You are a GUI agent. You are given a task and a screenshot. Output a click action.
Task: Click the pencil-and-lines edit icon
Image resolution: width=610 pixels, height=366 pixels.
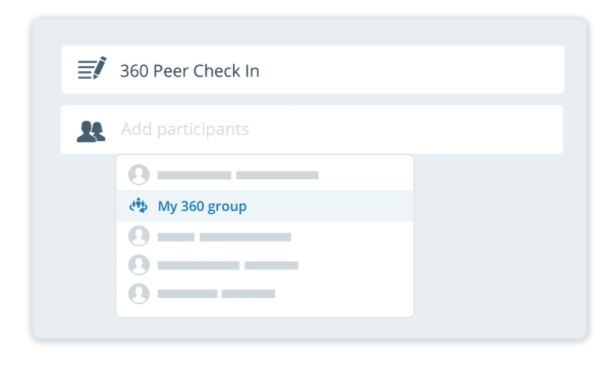(92, 68)
